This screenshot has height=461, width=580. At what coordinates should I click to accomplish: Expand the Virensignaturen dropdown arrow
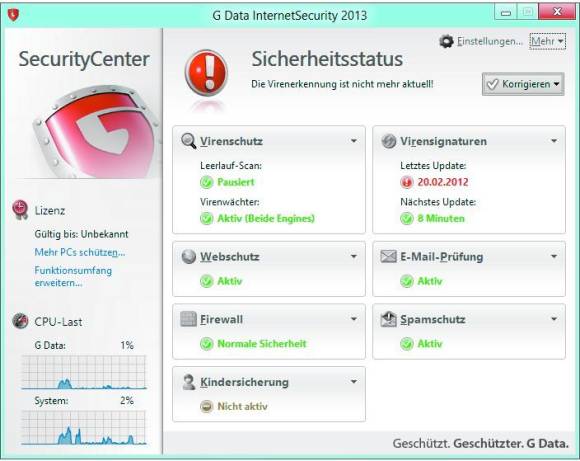pyautogui.click(x=554, y=141)
